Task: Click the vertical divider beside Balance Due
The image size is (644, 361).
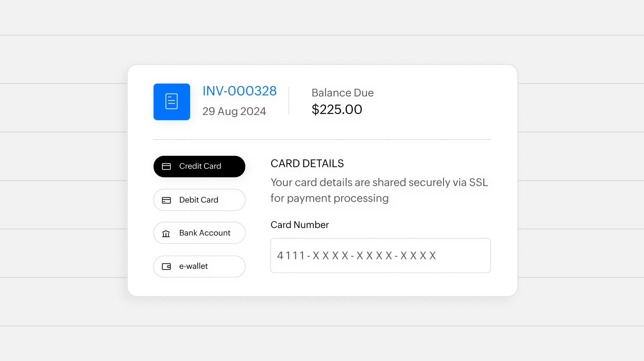Action: 289,101
